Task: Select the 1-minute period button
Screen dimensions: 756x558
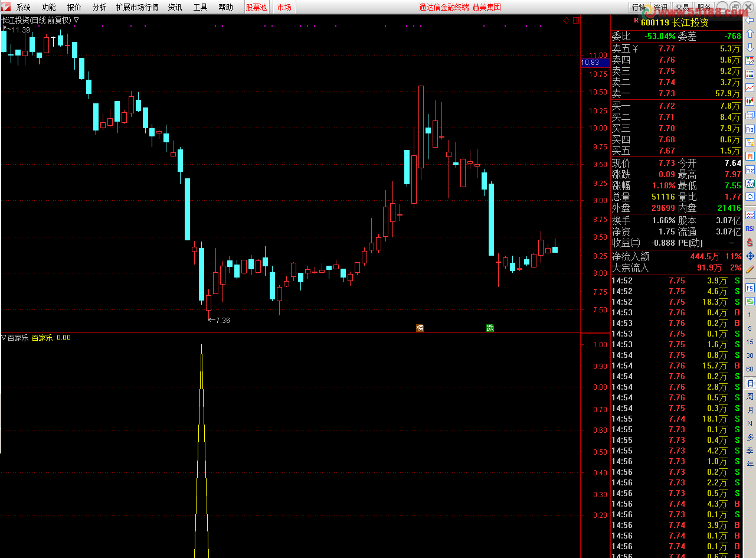Action: (x=750, y=315)
